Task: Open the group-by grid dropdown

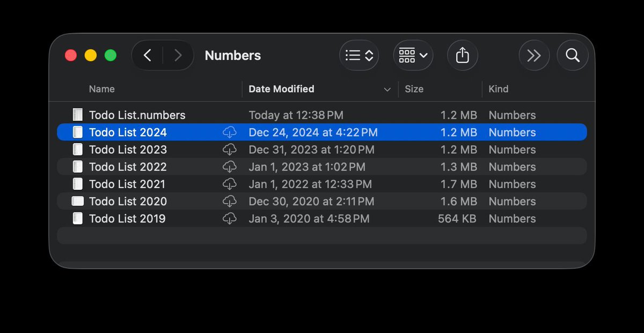Action: click(x=413, y=55)
